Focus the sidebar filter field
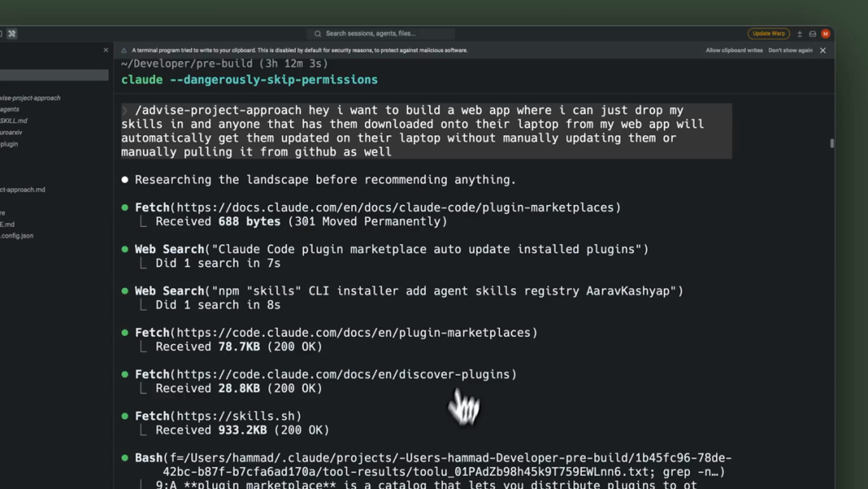Viewport: 868px width, 489px height. tap(55, 76)
